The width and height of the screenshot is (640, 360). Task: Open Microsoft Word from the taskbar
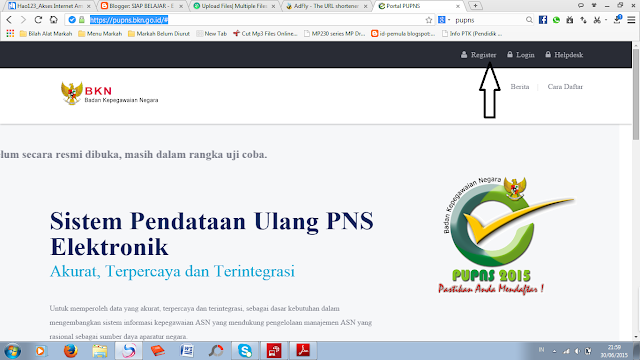click(x=187, y=351)
